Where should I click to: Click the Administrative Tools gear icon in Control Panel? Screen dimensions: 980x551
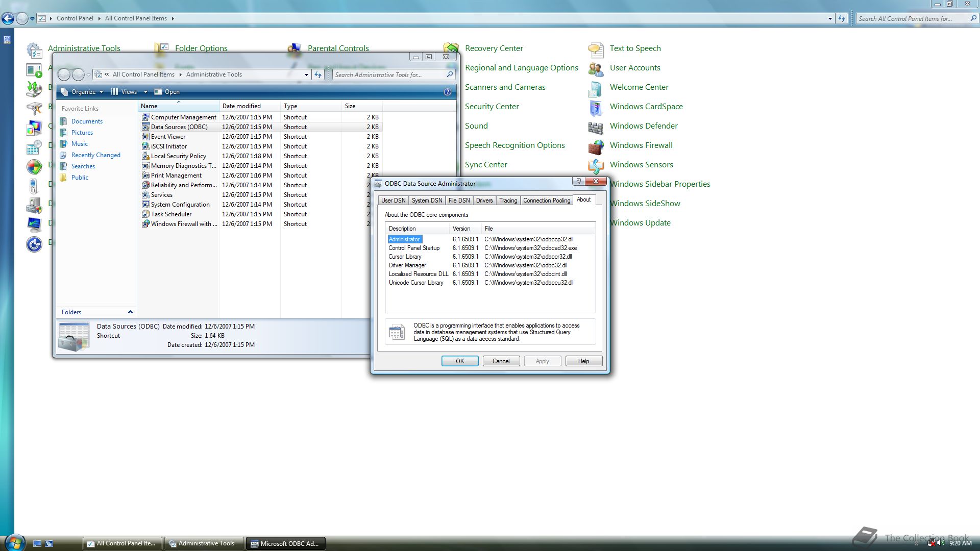[34, 49]
